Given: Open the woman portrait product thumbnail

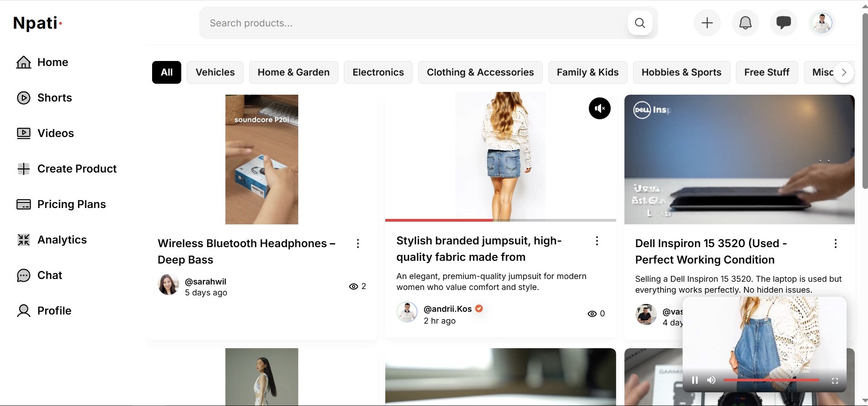Looking at the screenshot, I should (x=262, y=377).
